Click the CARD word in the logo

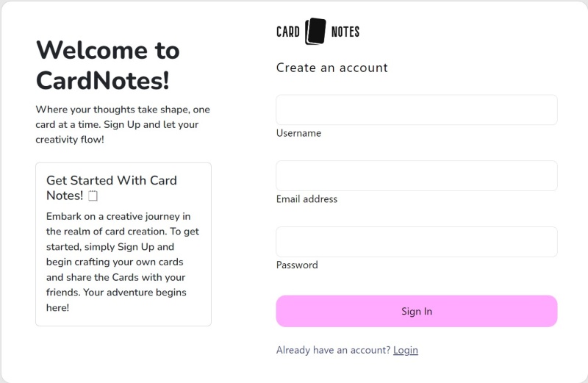[288, 32]
